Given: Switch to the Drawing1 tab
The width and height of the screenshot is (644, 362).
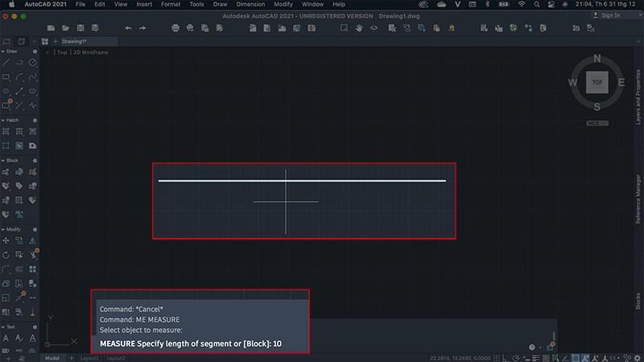Looking at the screenshot, I should tap(74, 42).
